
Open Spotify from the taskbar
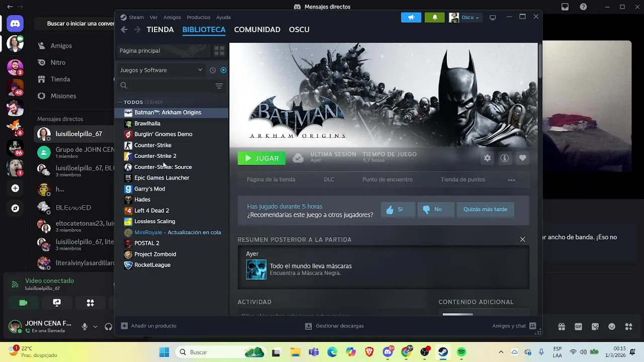pyautogui.click(x=461, y=352)
